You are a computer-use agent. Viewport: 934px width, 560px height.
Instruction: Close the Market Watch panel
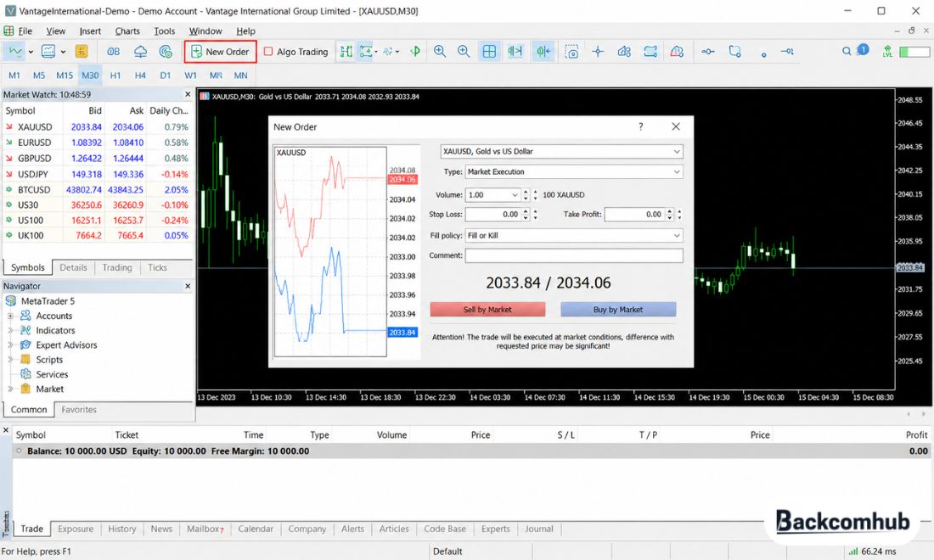[x=188, y=95]
